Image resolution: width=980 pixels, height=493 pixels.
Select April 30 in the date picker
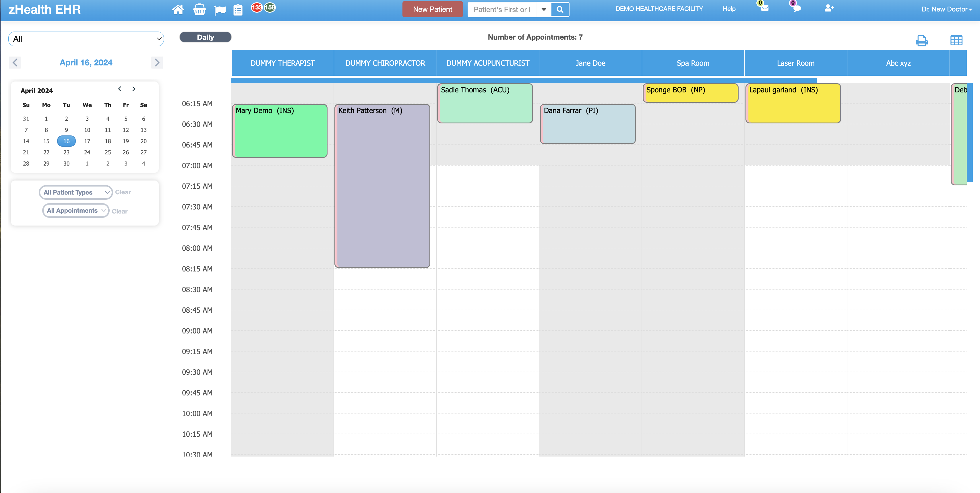[x=66, y=164]
